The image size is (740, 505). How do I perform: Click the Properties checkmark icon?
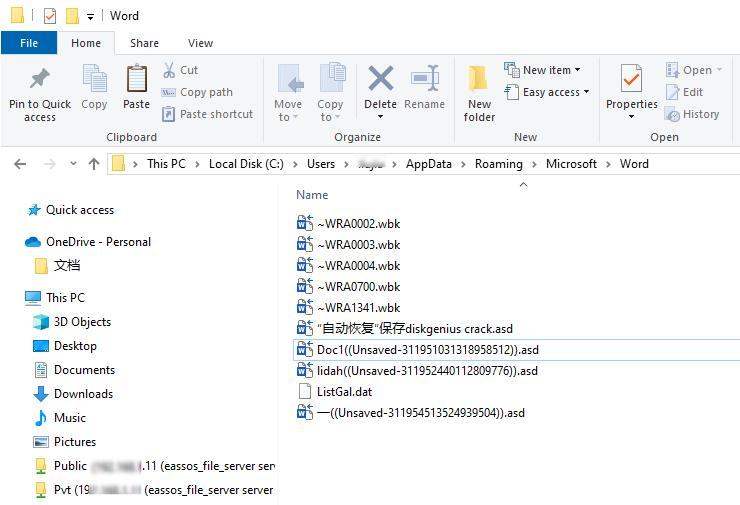(631, 78)
